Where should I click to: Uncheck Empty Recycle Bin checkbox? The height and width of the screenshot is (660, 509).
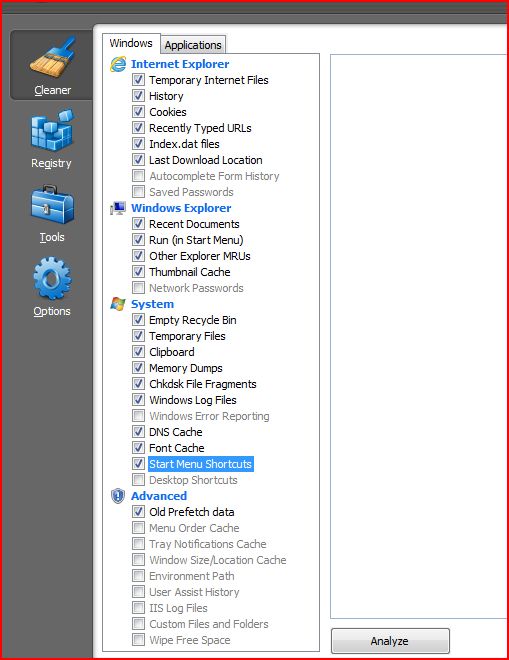click(x=138, y=319)
